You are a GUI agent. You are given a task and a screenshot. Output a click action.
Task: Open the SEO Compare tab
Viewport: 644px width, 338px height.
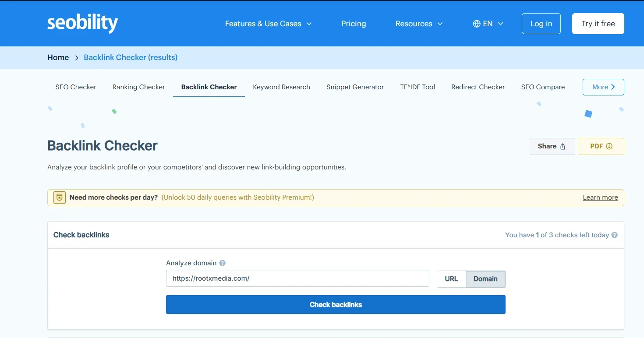(x=543, y=87)
